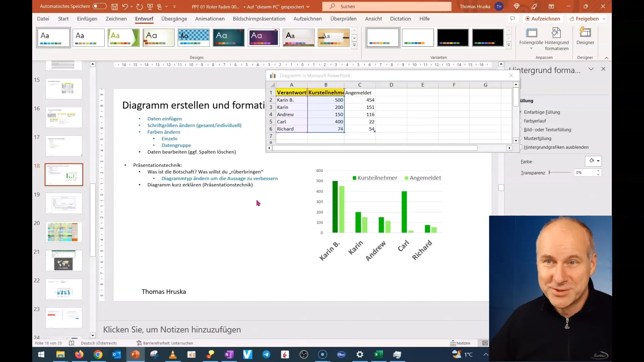
Task: Click the Ansicht ribbon menu item
Action: point(373,18)
